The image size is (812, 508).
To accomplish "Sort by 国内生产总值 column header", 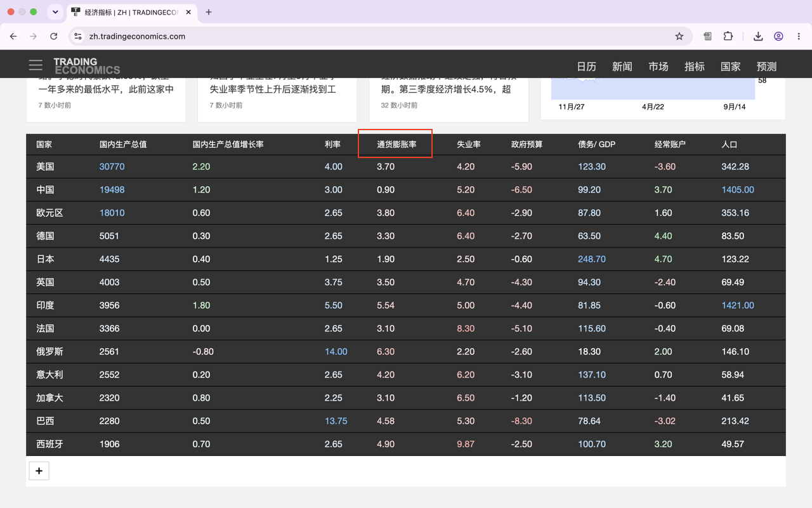I will (x=123, y=145).
